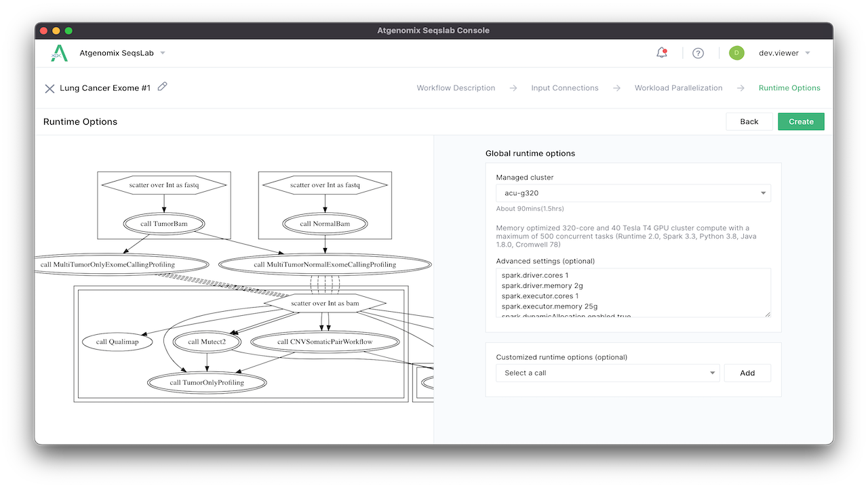The height and width of the screenshot is (488, 868).
Task: Edit the run name with pencil icon
Action: point(162,87)
